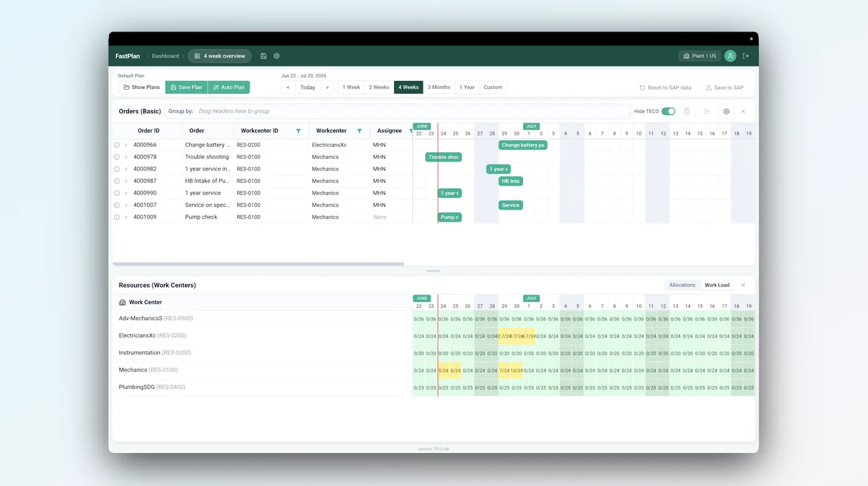Select the 4 Weeks view
Image resolution: width=868 pixels, height=486 pixels.
coord(409,87)
